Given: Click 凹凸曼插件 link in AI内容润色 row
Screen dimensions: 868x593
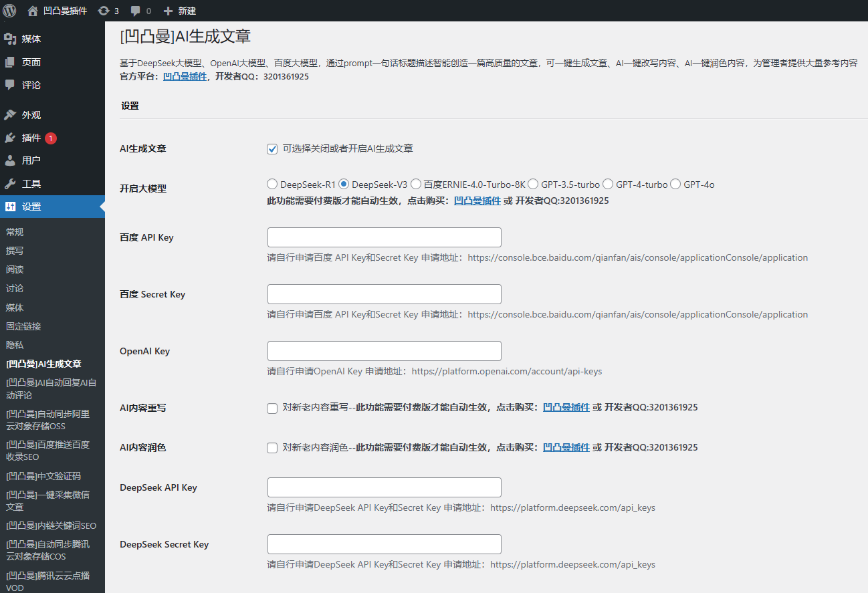Looking at the screenshot, I should [x=566, y=447].
